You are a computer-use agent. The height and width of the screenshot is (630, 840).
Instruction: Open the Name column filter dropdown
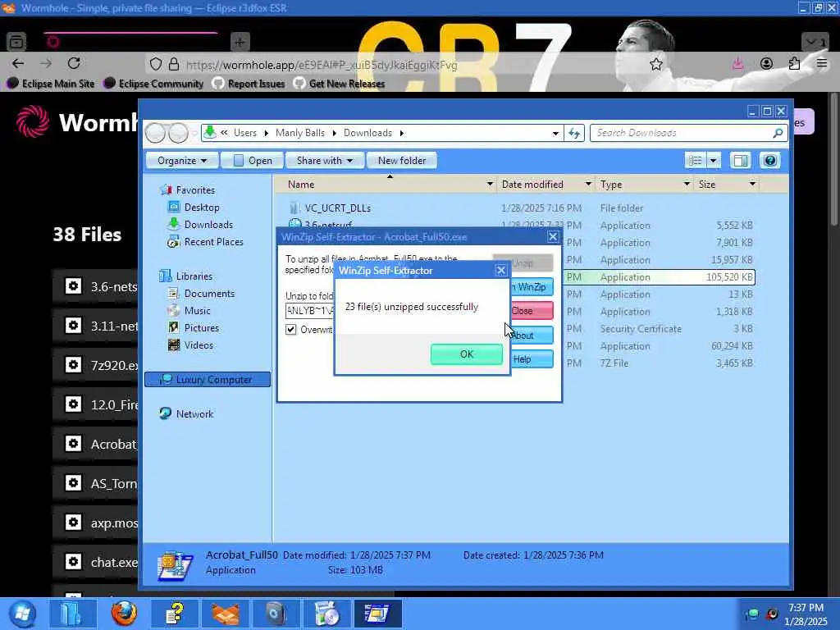click(x=490, y=185)
